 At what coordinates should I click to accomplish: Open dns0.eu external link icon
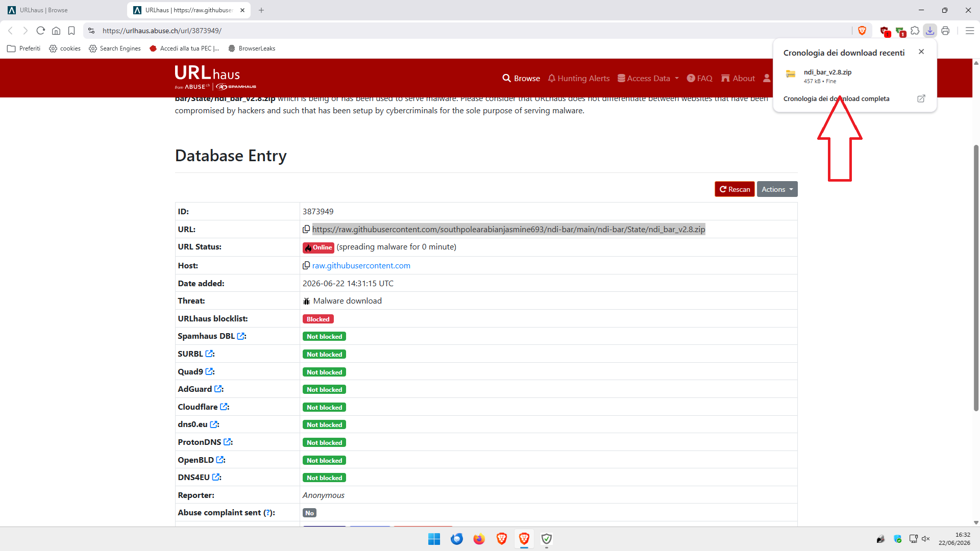click(x=214, y=424)
